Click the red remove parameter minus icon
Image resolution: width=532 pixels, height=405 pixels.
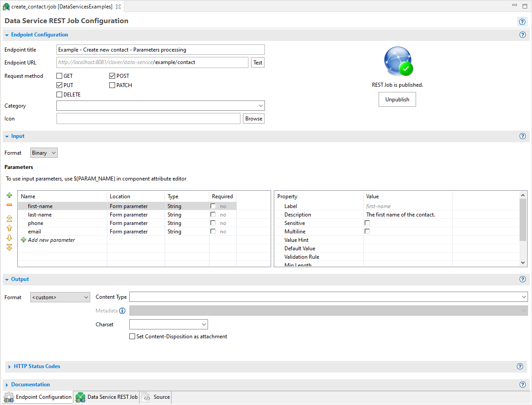pyautogui.click(x=9, y=205)
